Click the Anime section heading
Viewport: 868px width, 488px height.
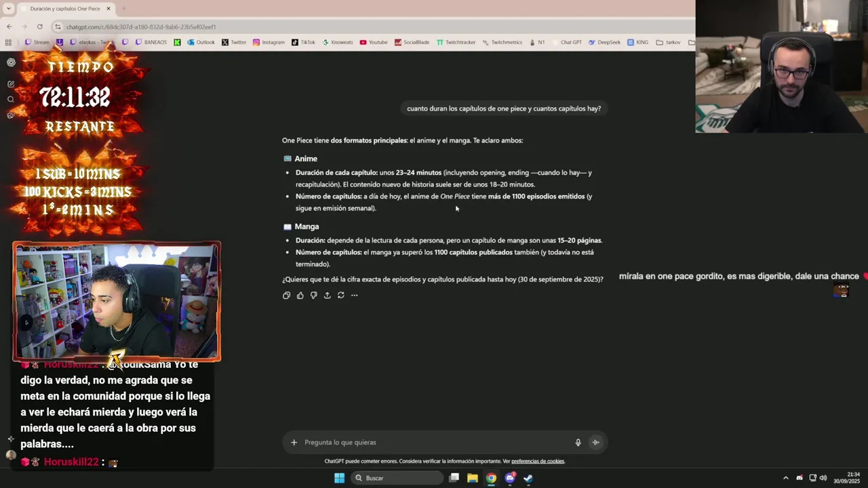pyautogui.click(x=306, y=159)
